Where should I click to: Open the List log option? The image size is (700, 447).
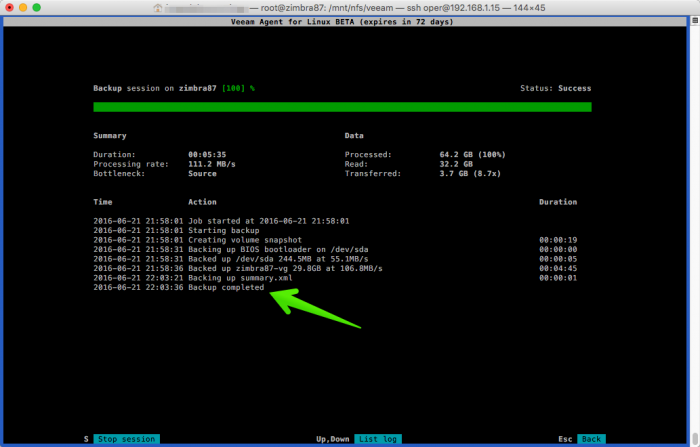378,439
